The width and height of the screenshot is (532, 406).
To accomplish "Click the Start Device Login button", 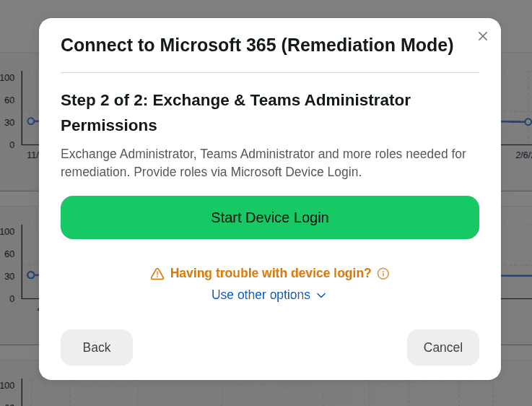I will click(x=270, y=217).
